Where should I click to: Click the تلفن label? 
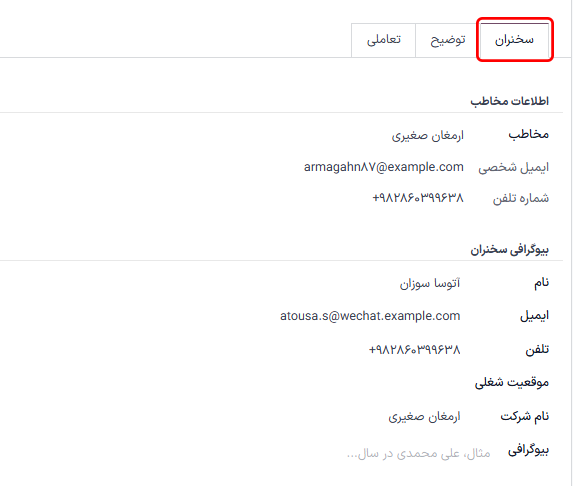pos(537,350)
